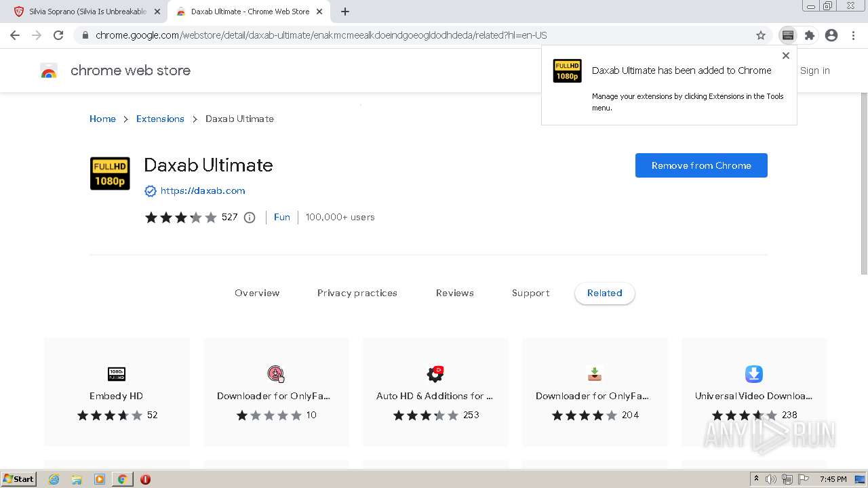
Task: Click the Embedy HD extension icon
Action: click(x=117, y=374)
